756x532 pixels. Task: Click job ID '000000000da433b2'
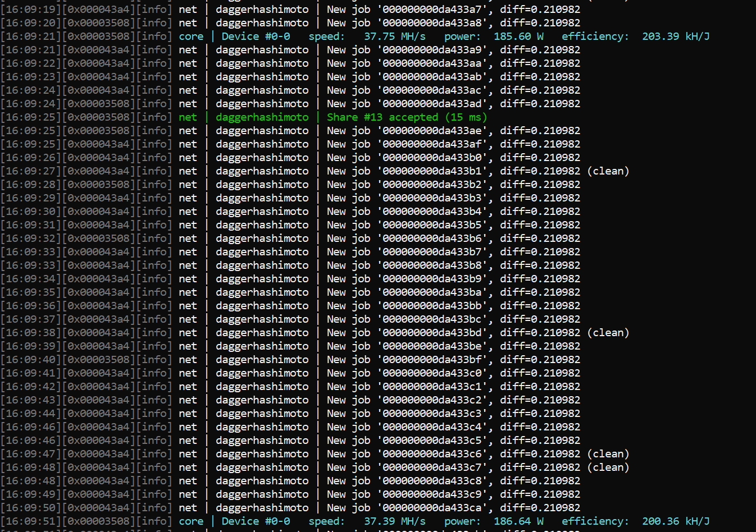click(432, 185)
